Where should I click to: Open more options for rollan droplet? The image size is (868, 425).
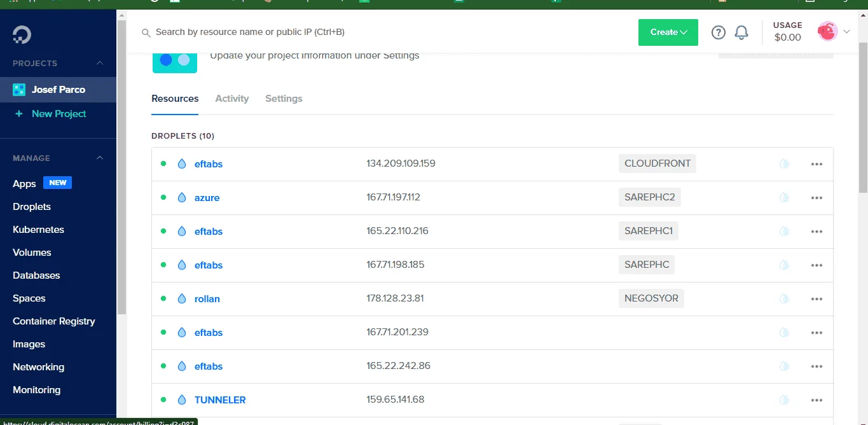(x=817, y=299)
